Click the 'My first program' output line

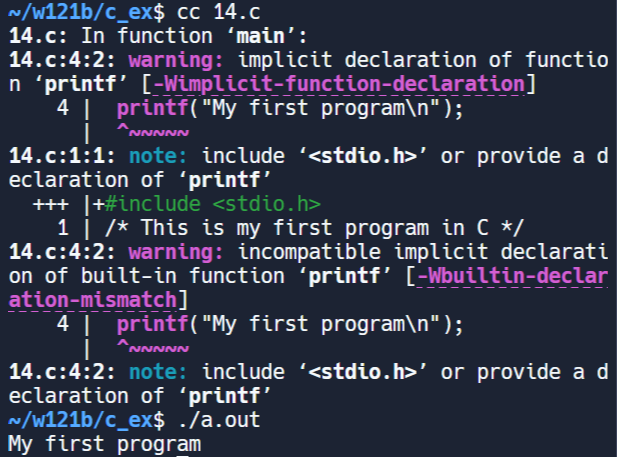click(105, 444)
